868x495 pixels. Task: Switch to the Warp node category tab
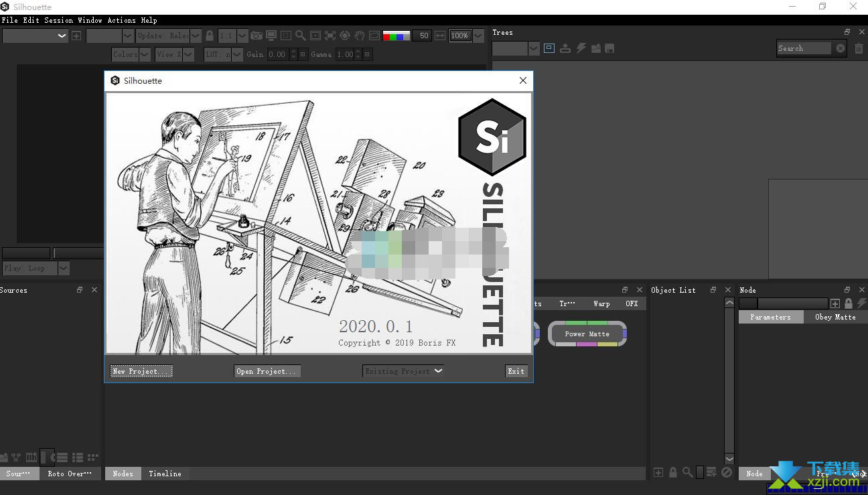coord(601,303)
